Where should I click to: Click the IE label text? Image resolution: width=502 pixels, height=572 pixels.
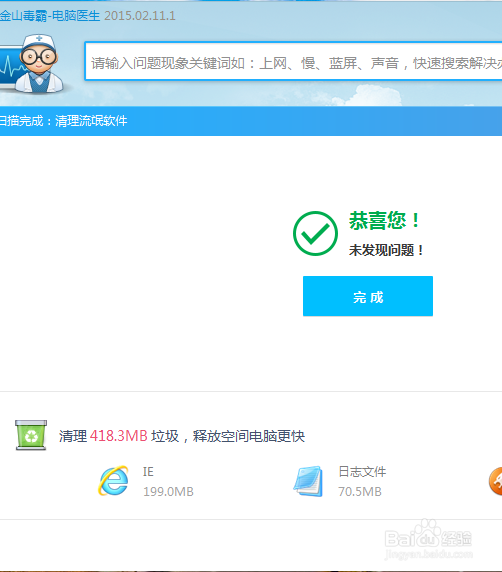pos(148,472)
